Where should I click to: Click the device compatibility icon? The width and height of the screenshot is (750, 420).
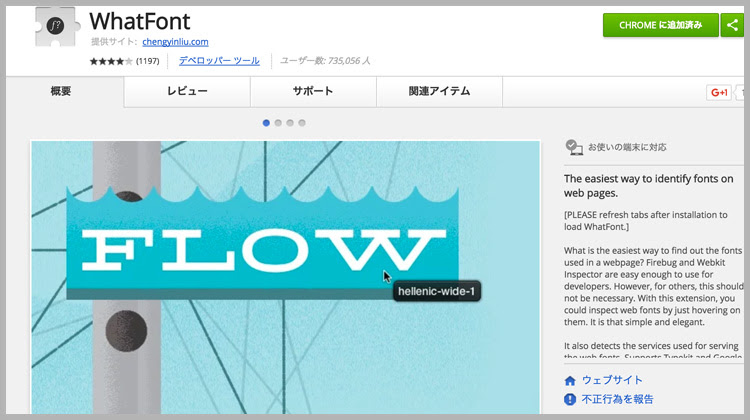(x=573, y=147)
